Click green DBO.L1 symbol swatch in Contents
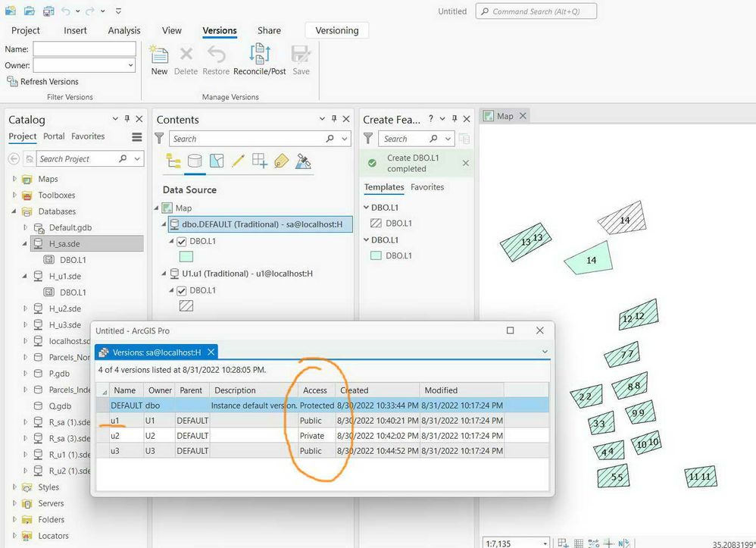The height and width of the screenshot is (548, 756). coord(186,257)
